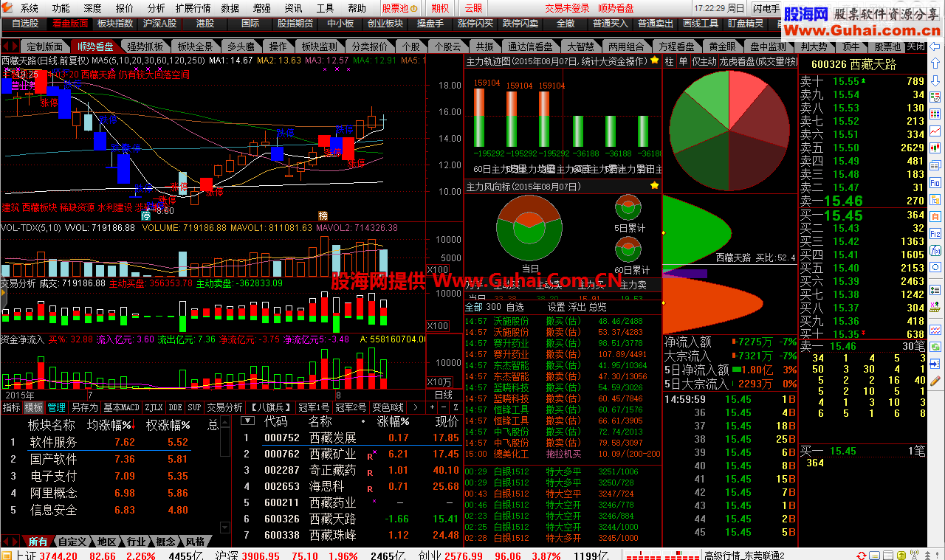Click the 闪电手 button
The height and width of the screenshot is (560, 945).
point(766,8)
